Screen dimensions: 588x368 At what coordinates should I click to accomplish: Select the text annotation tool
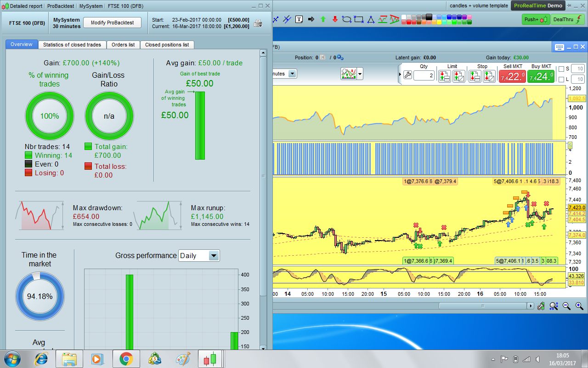click(x=300, y=19)
